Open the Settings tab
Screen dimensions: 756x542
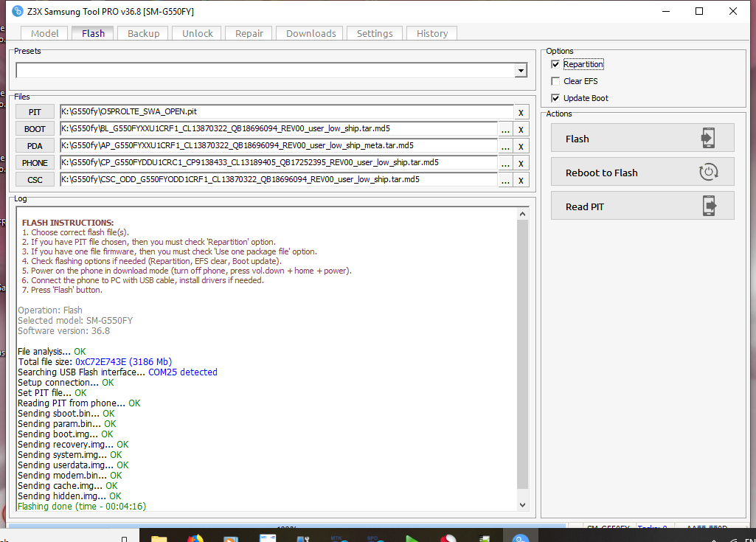pos(375,33)
